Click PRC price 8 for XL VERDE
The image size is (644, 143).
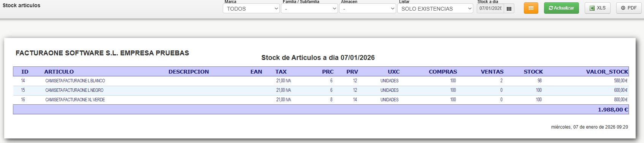point(331,100)
